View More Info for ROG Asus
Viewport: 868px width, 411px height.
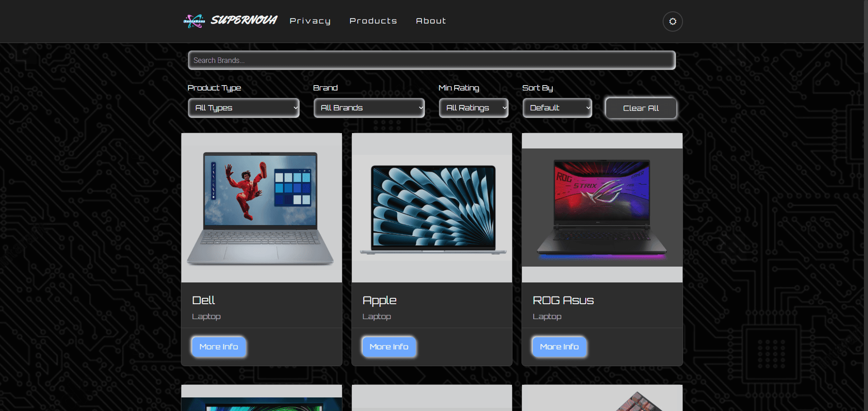pos(559,347)
